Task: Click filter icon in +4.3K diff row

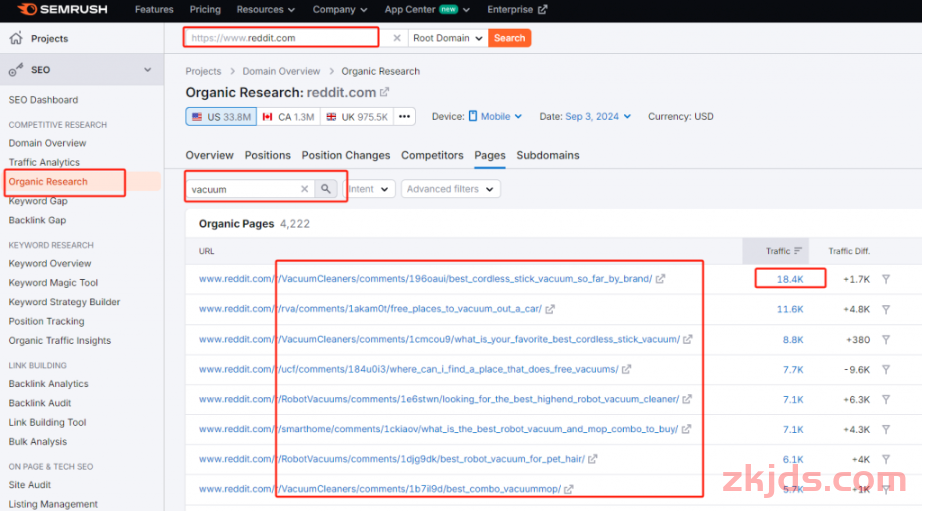Action: click(886, 430)
